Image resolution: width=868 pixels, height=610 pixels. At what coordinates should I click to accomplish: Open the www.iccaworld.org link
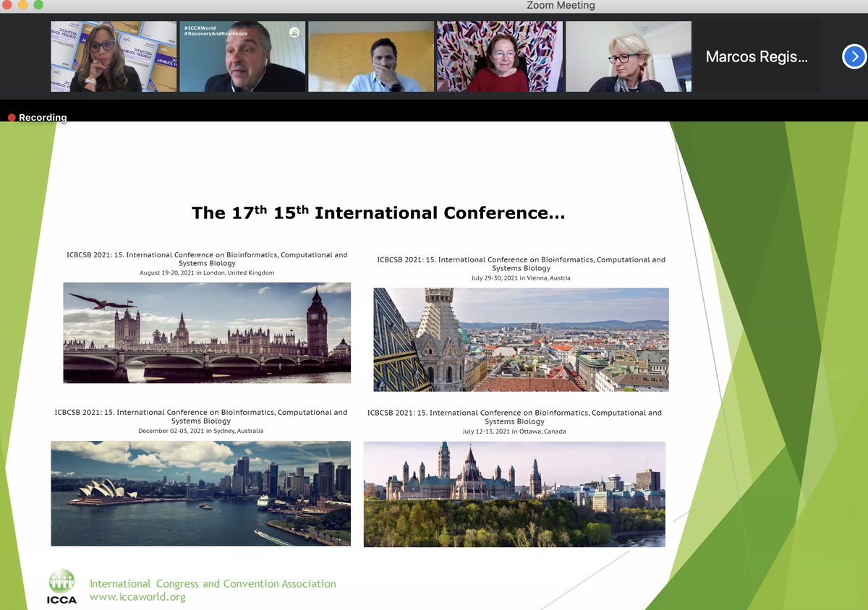tap(135, 597)
